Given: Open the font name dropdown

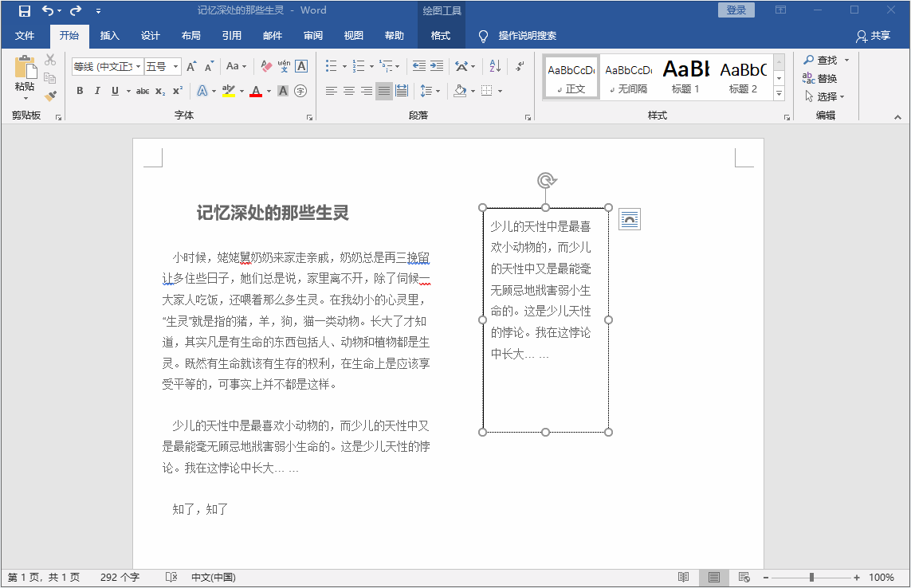Looking at the screenshot, I should (x=138, y=67).
